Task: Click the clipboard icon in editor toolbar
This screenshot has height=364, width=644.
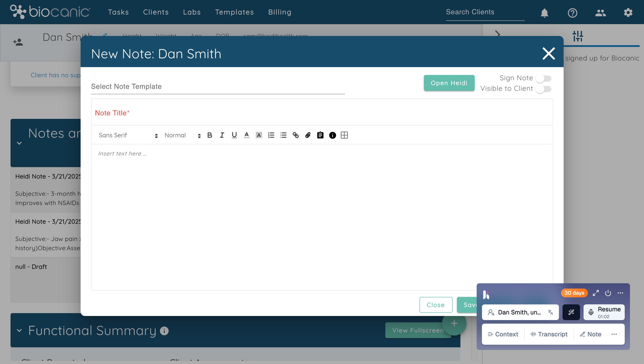Action: pyautogui.click(x=320, y=135)
